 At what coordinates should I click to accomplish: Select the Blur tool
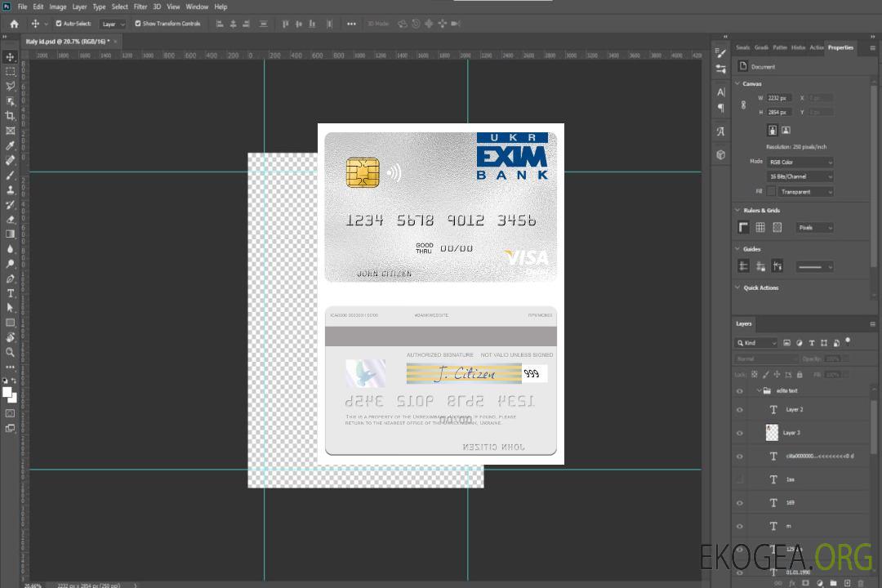tap(10, 249)
